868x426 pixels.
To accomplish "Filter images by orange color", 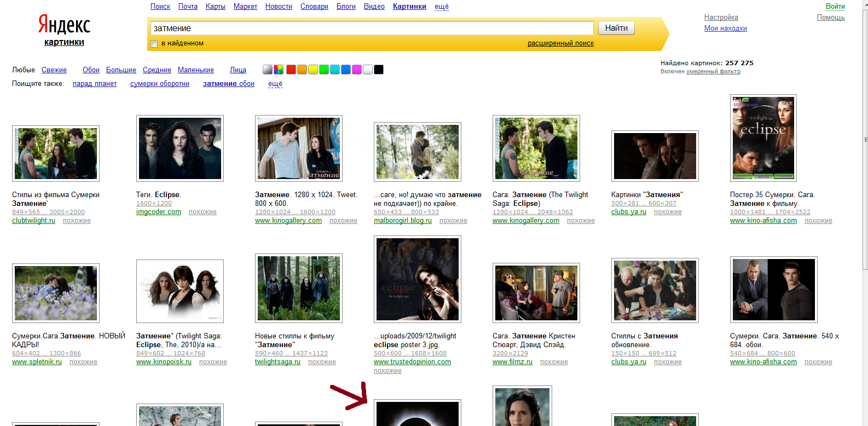I will point(302,70).
